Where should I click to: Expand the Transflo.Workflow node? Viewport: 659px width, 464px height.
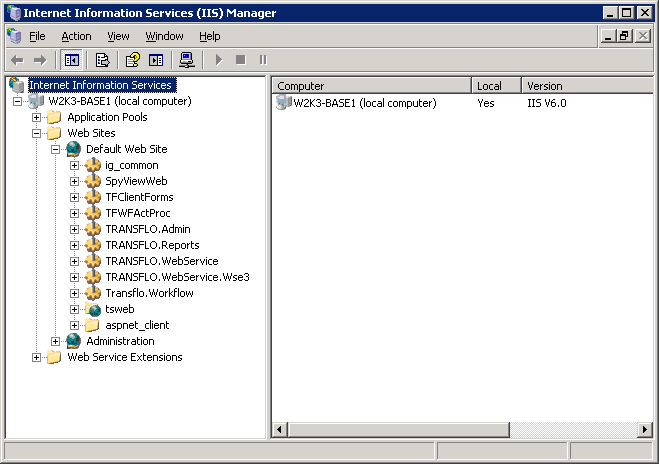(x=74, y=293)
